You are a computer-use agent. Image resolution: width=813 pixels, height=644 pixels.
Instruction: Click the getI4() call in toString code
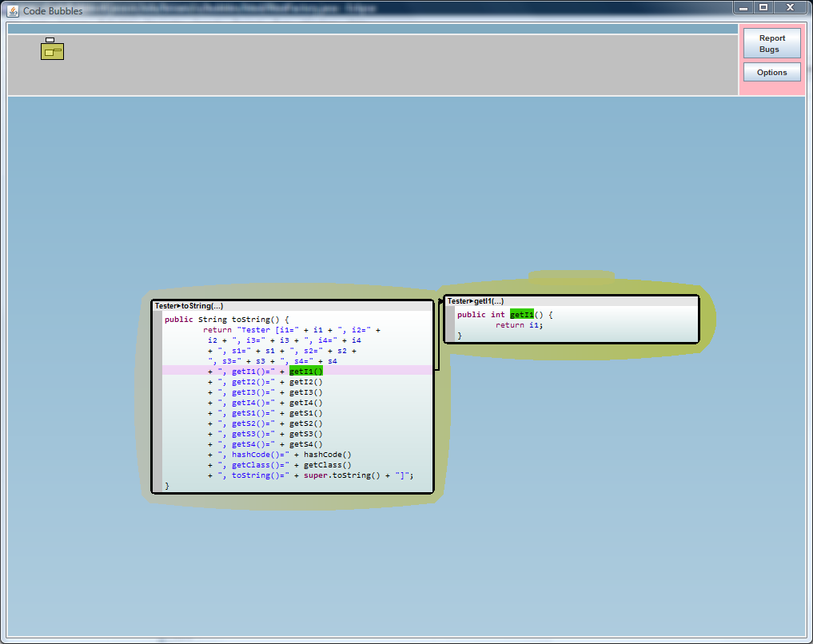coord(306,403)
